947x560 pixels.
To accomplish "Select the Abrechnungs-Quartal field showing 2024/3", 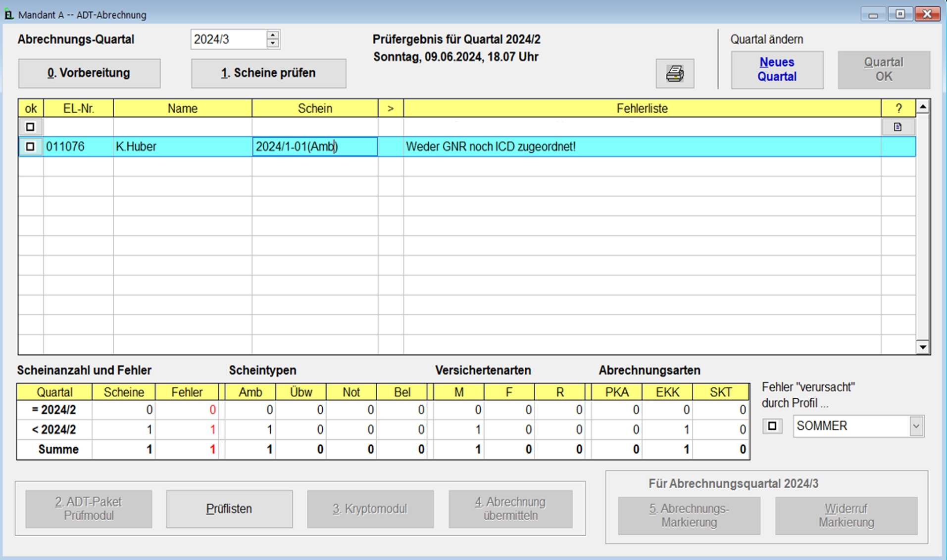I will [228, 40].
